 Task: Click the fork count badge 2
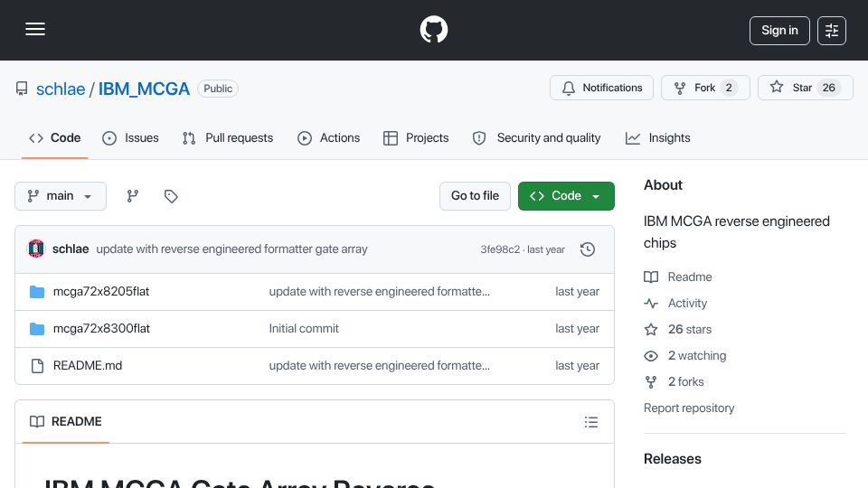(729, 88)
